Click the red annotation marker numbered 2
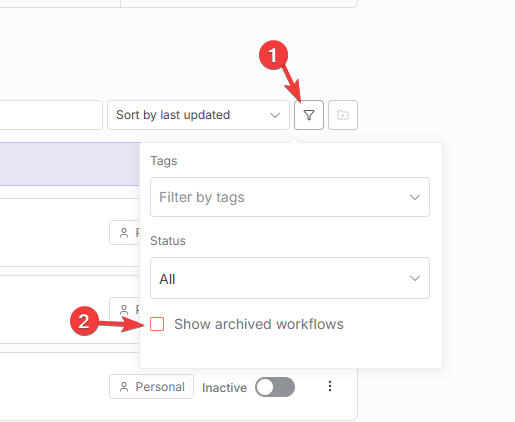 pos(84,321)
